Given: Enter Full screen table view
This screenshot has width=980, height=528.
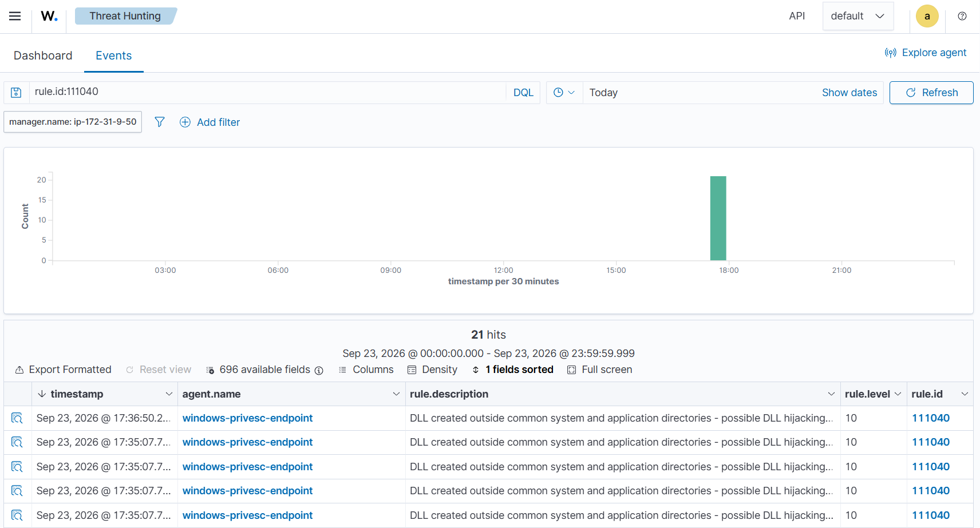Looking at the screenshot, I should [x=600, y=370].
